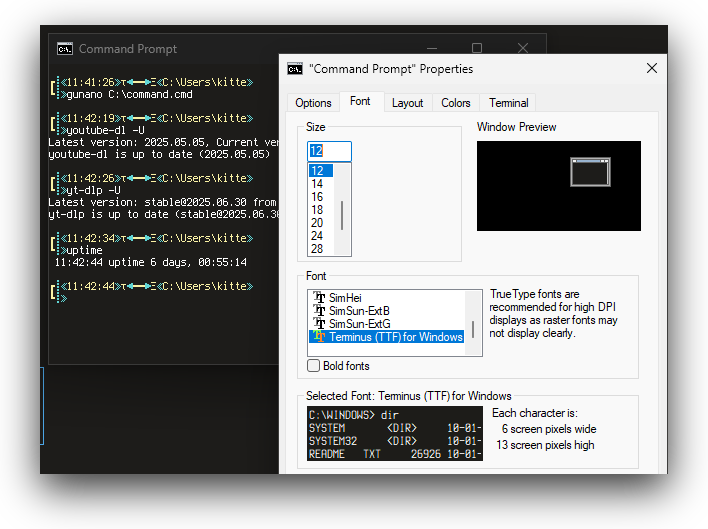Click the TrueType icon beside Terminus

tap(320, 337)
